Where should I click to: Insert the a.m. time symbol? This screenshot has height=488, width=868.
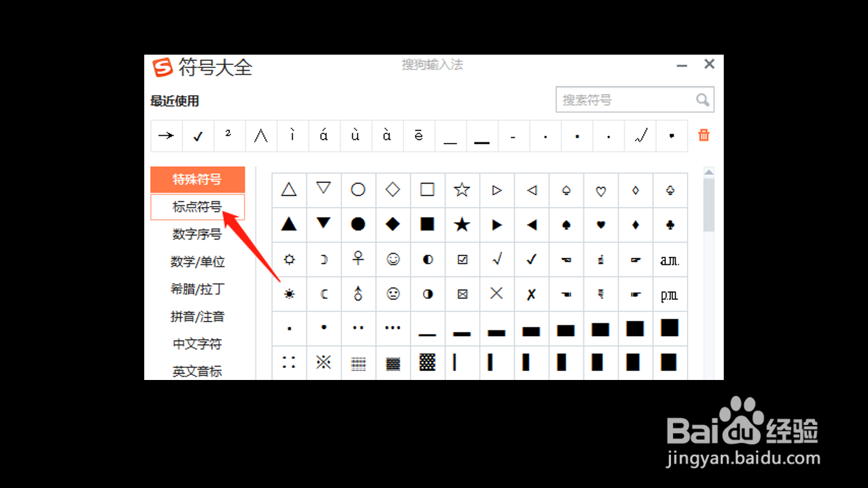(669, 259)
